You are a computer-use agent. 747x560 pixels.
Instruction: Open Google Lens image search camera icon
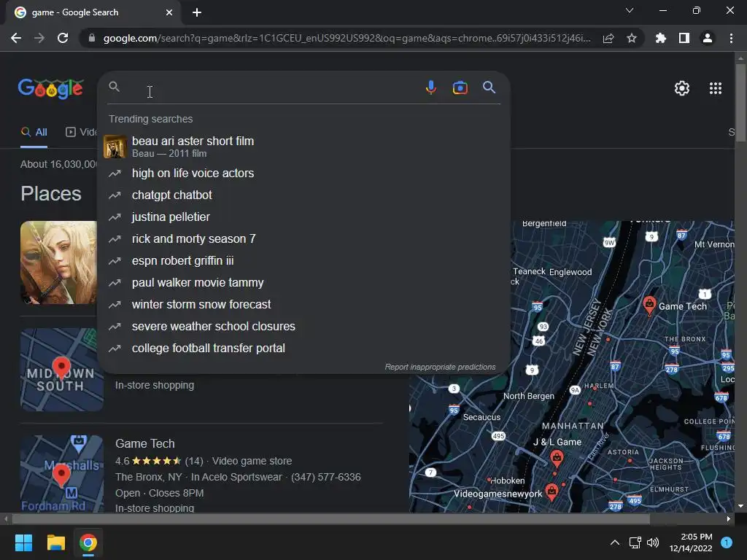[x=460, y=87]
